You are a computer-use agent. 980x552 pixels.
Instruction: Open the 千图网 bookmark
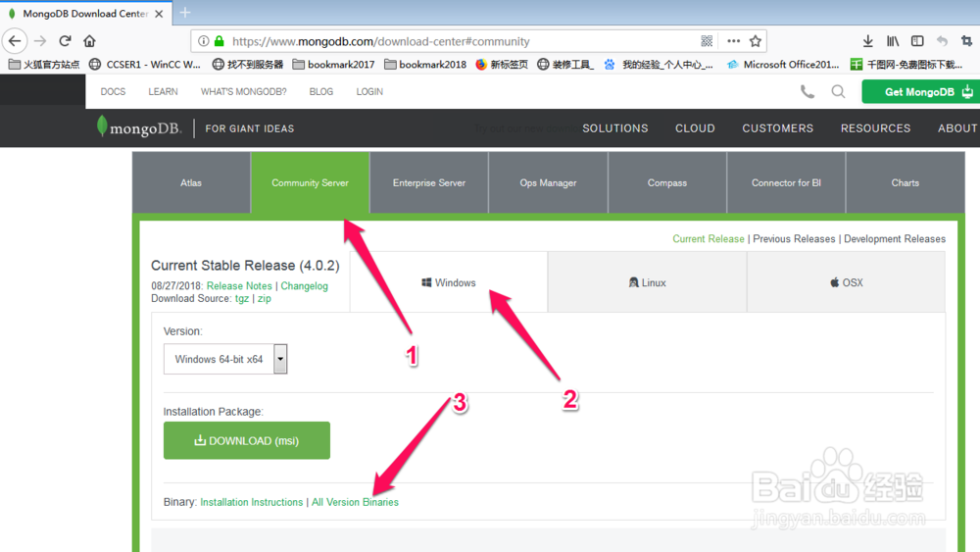pyautogui.click(x=906, y=64)
